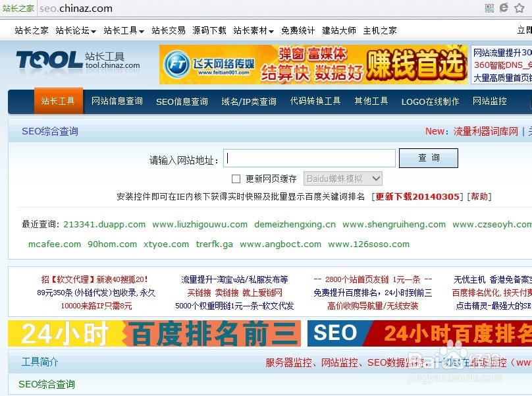Open recent query www.shengruiheng.com

394,225
